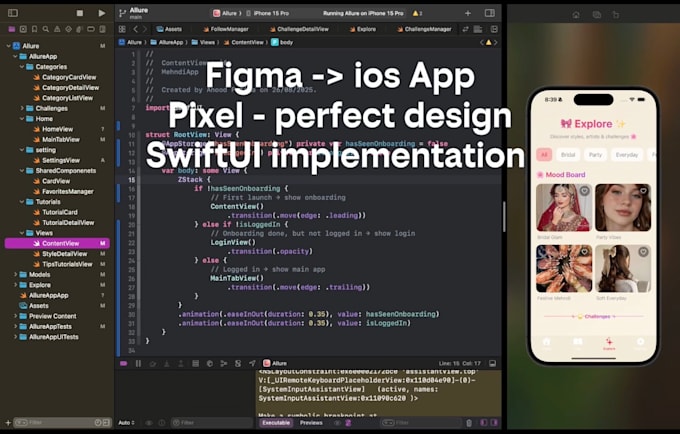Go forward in editor history

[x=145, y=29]
